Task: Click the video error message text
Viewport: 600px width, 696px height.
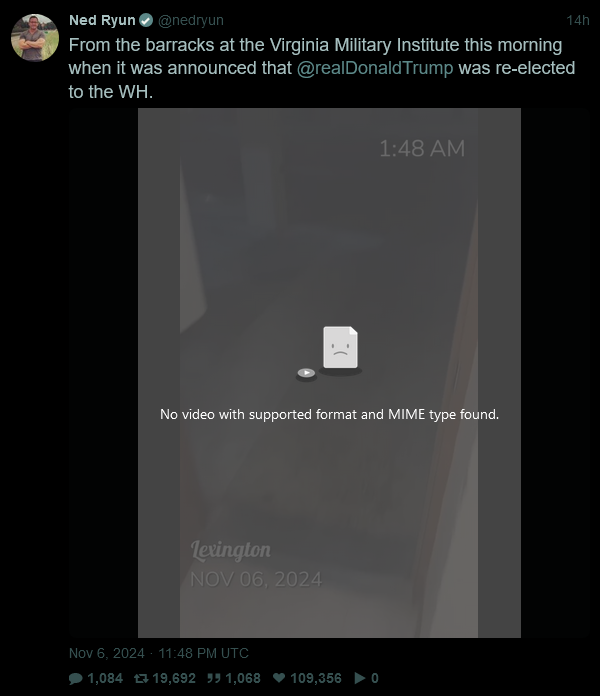Action: [x=329, y=414]
